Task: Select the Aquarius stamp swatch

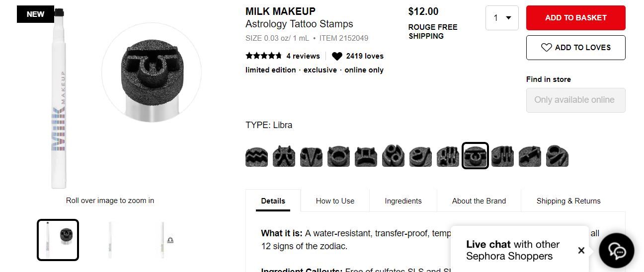Action: point(256,156)
